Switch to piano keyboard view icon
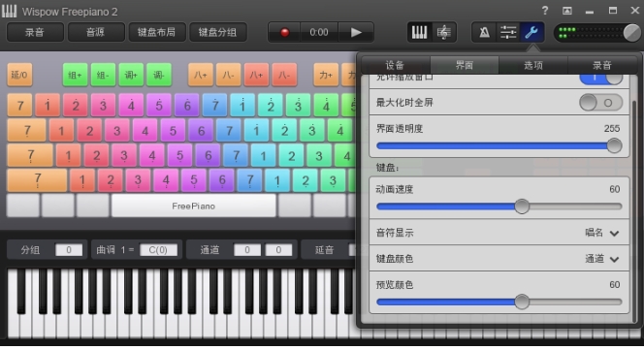Screen dimensions: 644x350 (x=419, y=32)
